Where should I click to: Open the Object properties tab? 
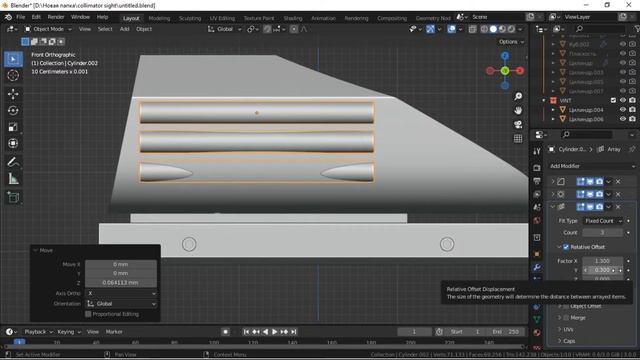[x=537, y=254]
